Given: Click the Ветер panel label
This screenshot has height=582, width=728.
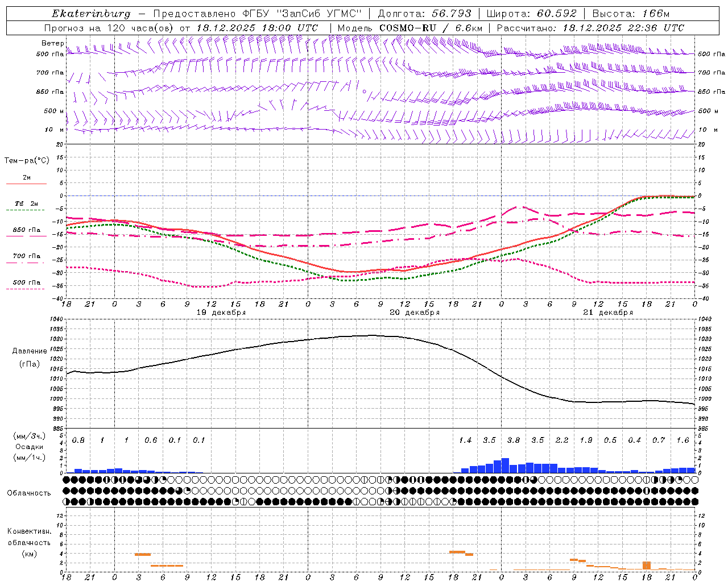Looking at the screenshot, I should click(52, 43).
